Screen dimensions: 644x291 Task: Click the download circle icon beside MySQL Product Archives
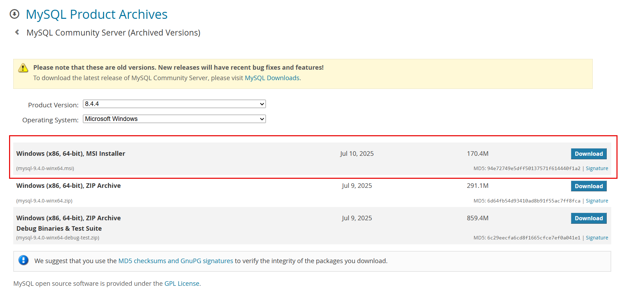pyautogui.click(x=14, y=14)
